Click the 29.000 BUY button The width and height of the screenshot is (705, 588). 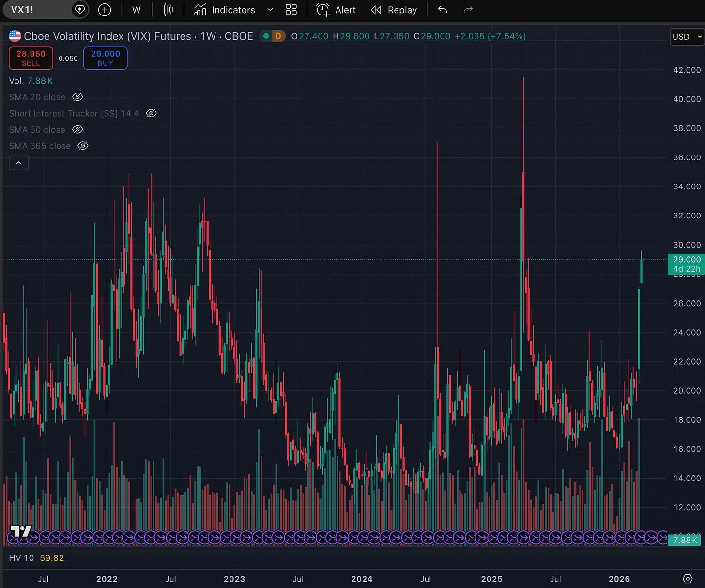click(105, 58)
